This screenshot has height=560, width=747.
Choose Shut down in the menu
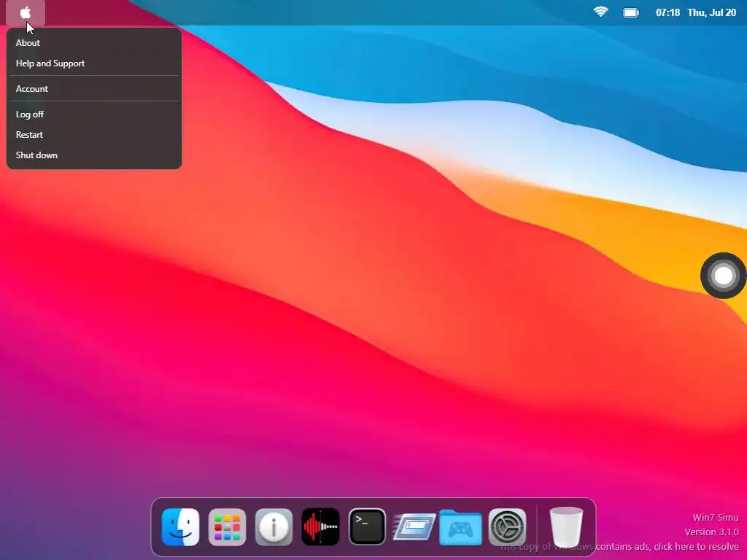click(x=94, y=155)
